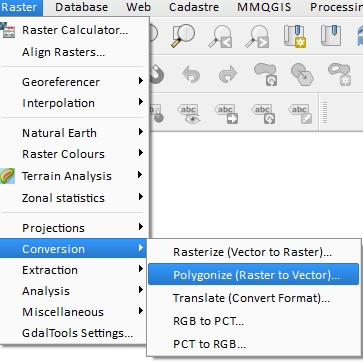Select the Rotate Feature tool
The height and width of the screenshot is (362, 363).
pyautogui.click(x=266, y=74)
